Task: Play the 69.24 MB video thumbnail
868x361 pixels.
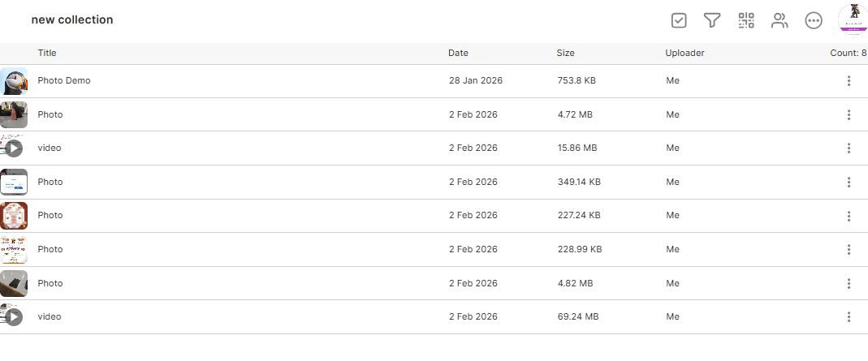Action: pos(14,316)
